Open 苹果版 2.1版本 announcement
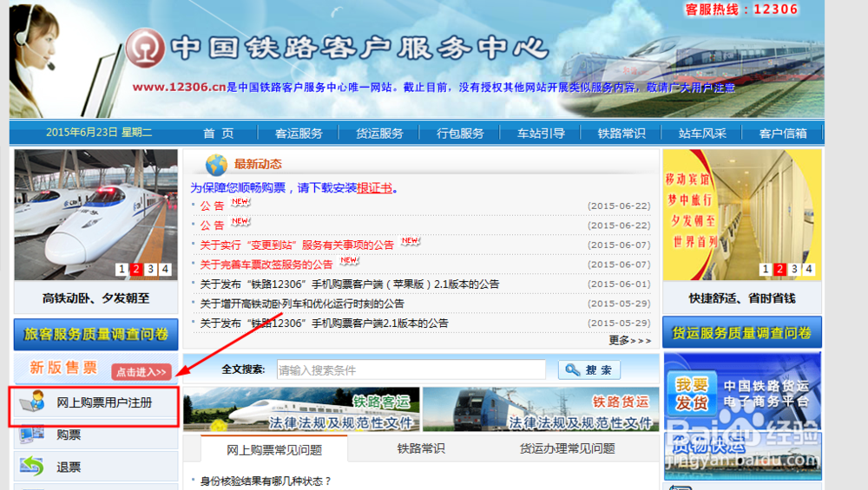This screenshot has height=490, width=868. [x=349, y=284]
